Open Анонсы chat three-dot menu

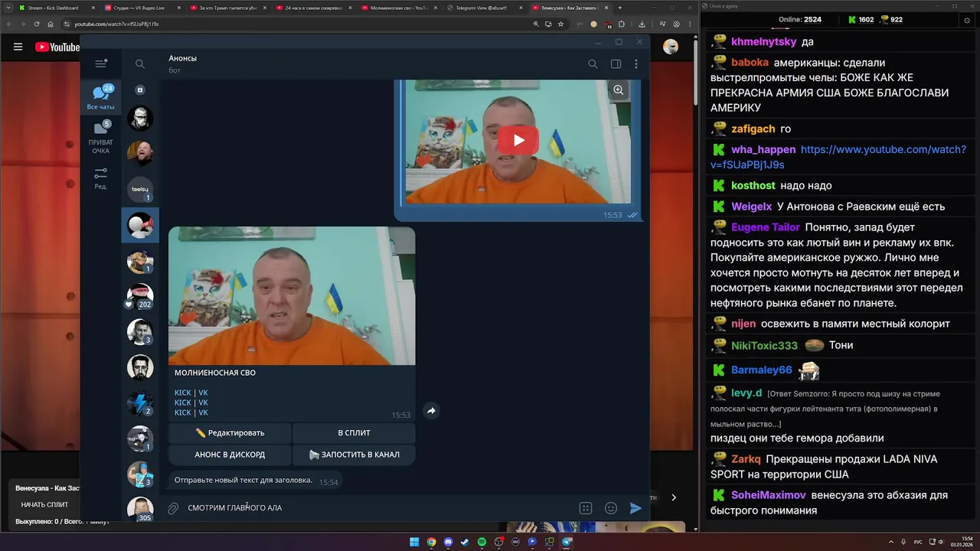click(x=635, y=64)
